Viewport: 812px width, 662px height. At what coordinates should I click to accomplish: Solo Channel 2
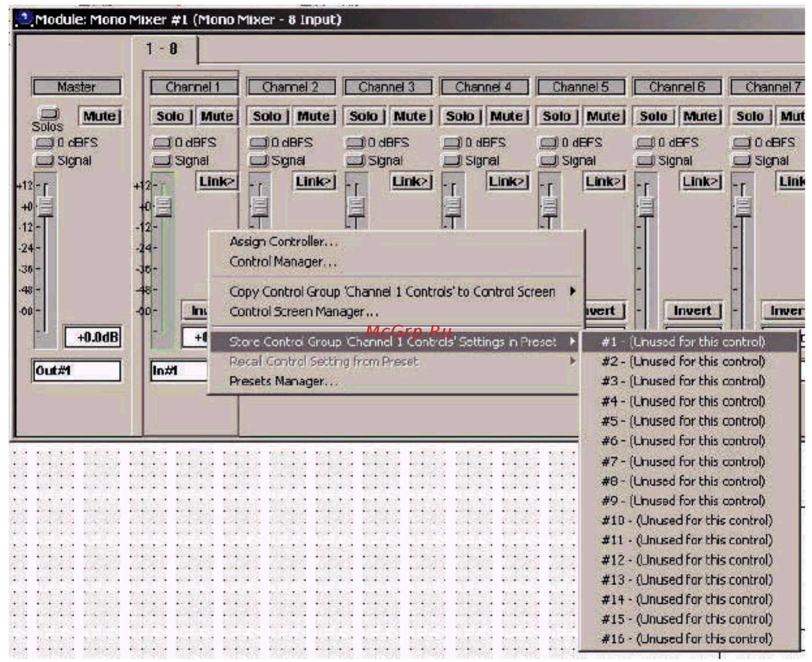pos(268,116)
